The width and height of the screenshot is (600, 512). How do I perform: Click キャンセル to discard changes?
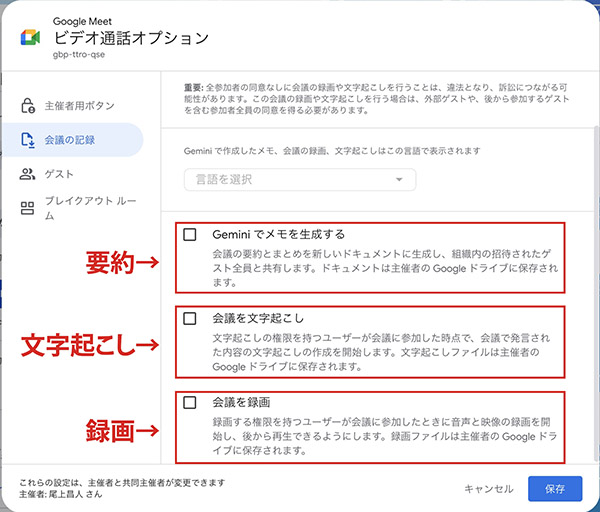pyautogui.click(x=489, y=489)
